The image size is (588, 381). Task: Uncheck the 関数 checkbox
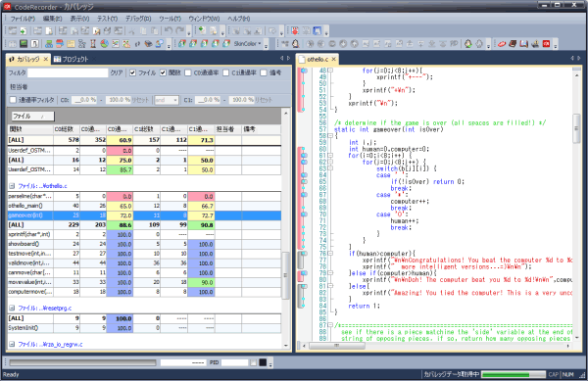click(x=163, y=72)
